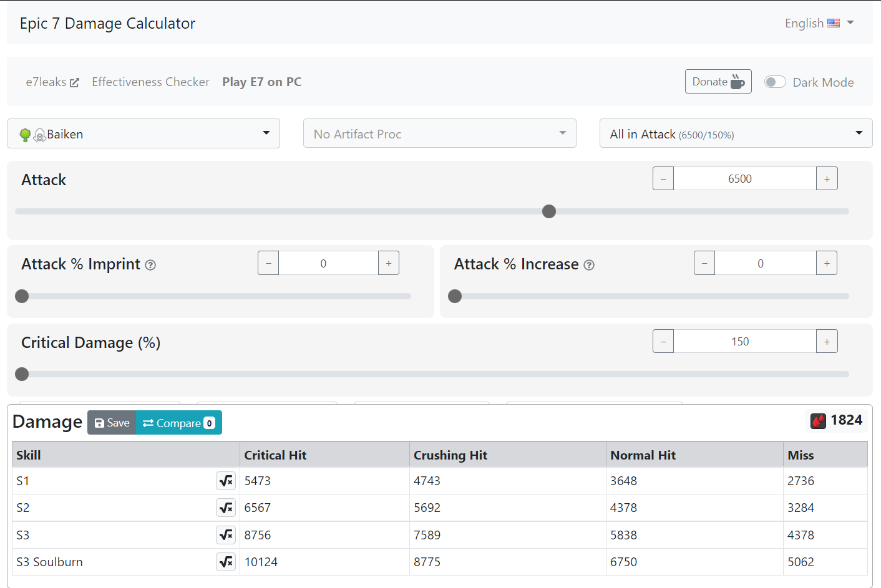Image resolution: width=881 pixels, height=588 pixels.
Task: Open All in Attack preset dropdown
Action: coord(736,133)
